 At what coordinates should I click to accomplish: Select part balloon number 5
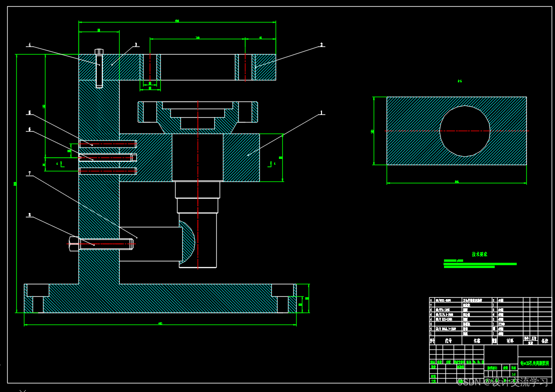click(30, 112)
